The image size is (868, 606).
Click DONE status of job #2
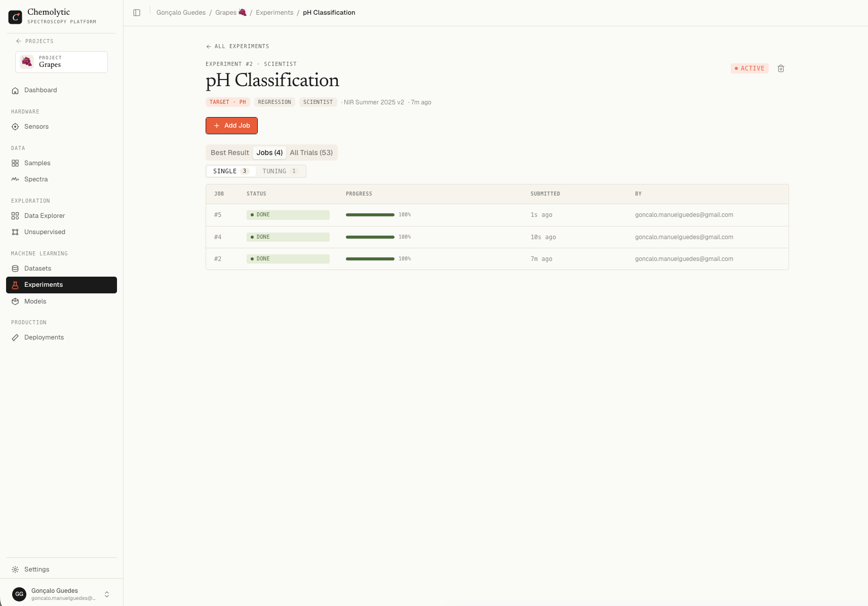pyautogui.click(x=288, y=259)
